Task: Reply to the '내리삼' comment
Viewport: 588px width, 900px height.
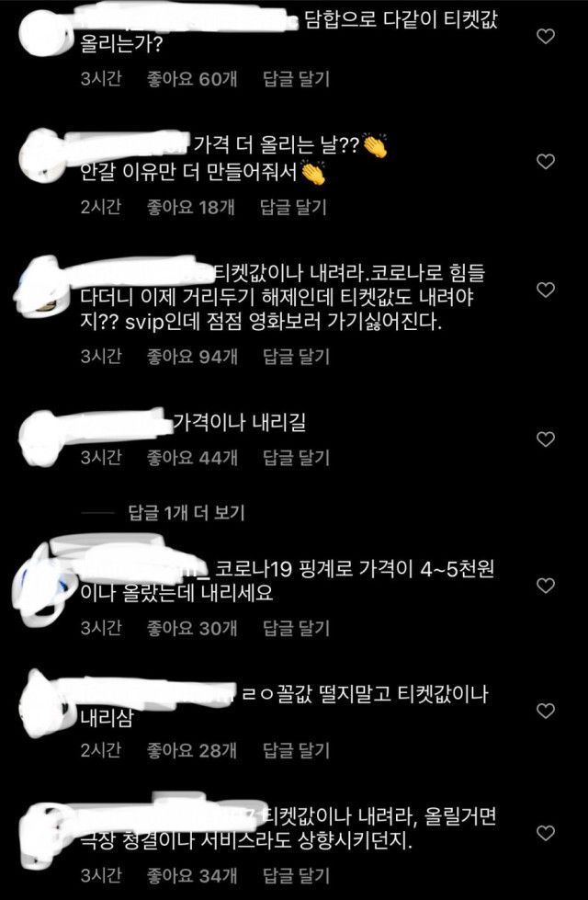Action: coord(297,749)
